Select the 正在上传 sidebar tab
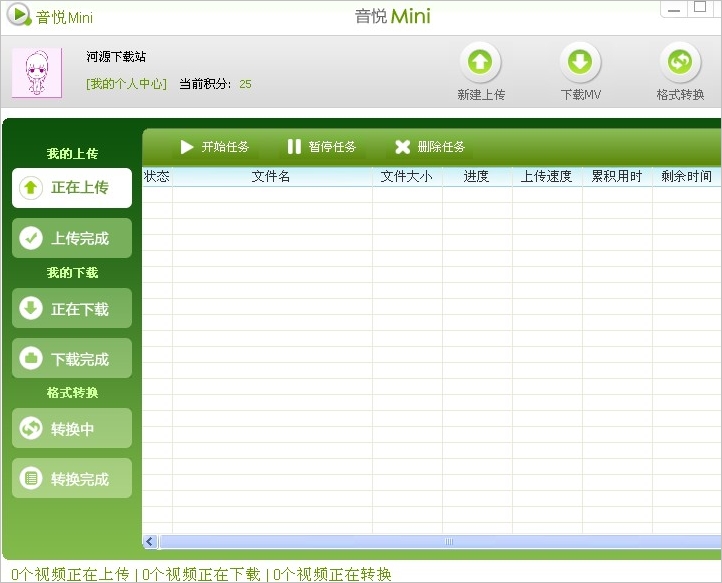Viewport: 722px width, 583px height. 72,188
